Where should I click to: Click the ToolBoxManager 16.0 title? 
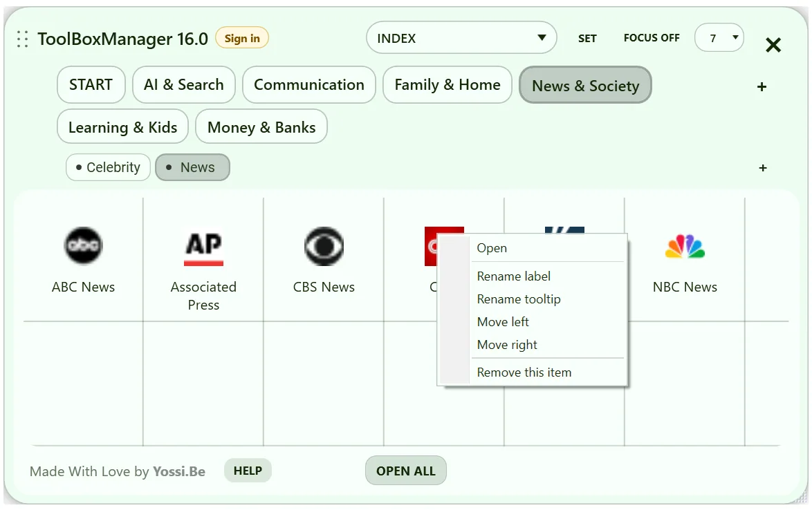(122, 39)
